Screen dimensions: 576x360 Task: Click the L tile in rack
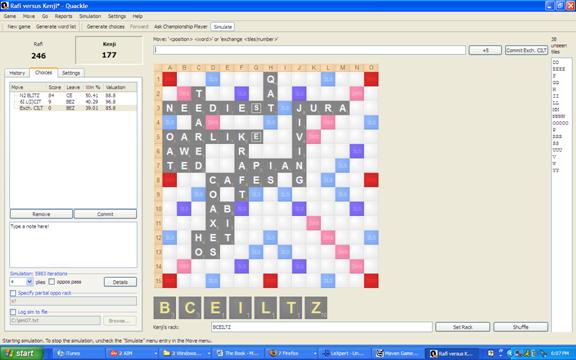(265, 308)
